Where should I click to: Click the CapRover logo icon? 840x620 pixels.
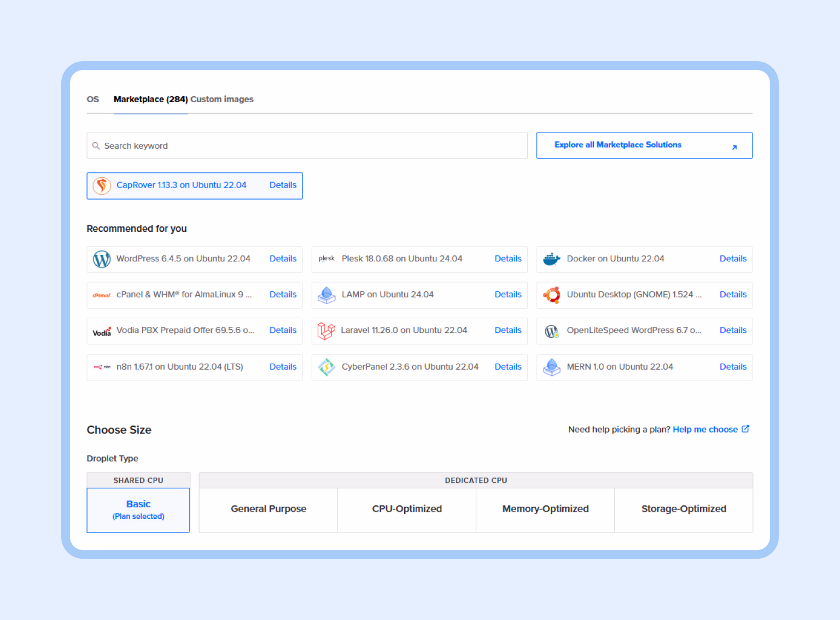pos(102,186)
